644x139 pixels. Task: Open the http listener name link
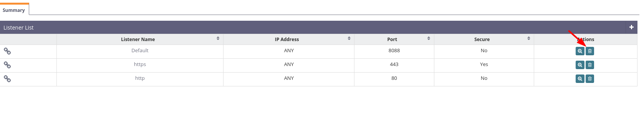(x=140, y=78)
